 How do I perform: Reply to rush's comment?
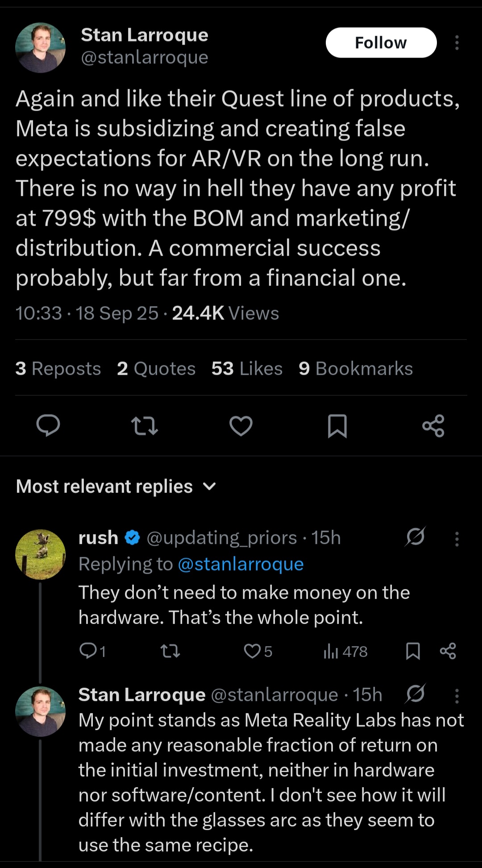point(87,651)
